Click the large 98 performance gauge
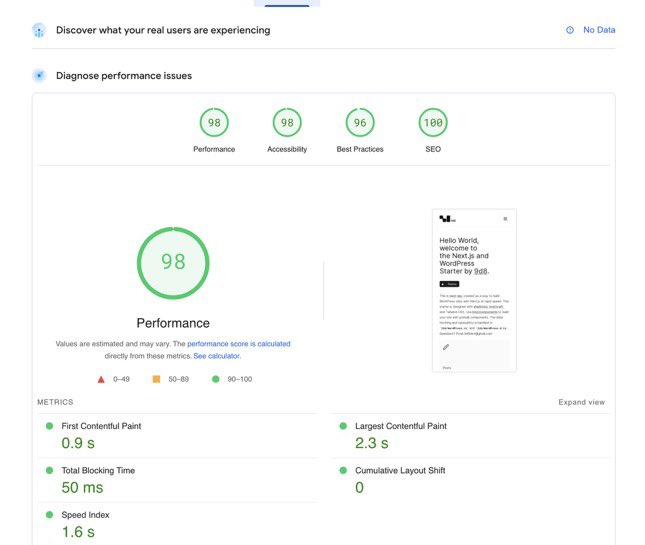The width and height of the screenshot is (645, 545). coord(173,263)
